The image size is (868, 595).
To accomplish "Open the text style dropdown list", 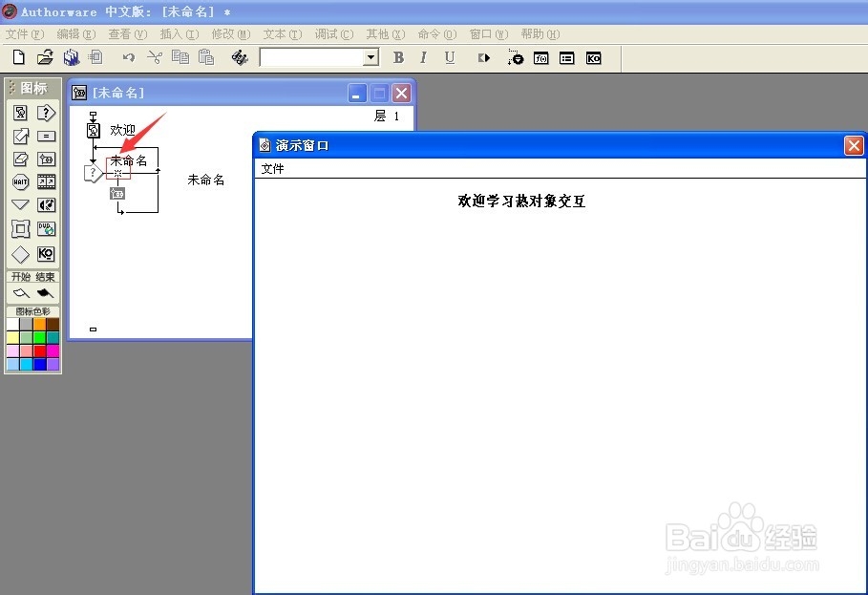I will [x=371, y=58].
